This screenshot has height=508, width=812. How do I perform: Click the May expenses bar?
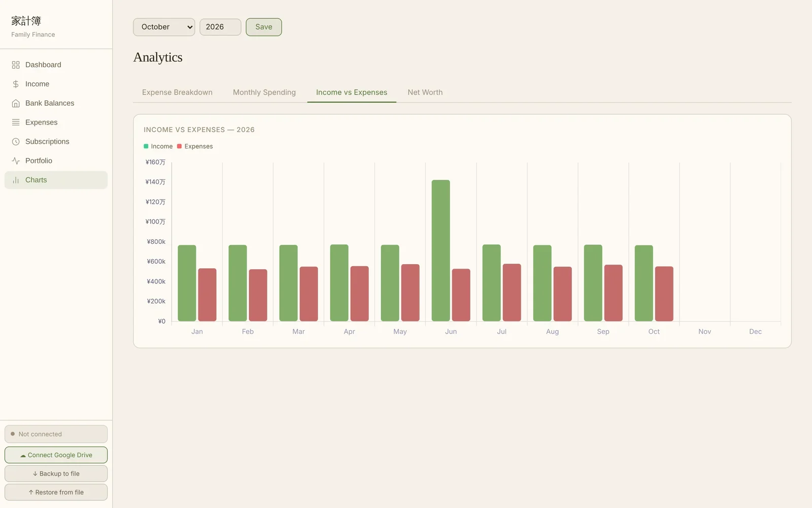click(x=410, y=293)
